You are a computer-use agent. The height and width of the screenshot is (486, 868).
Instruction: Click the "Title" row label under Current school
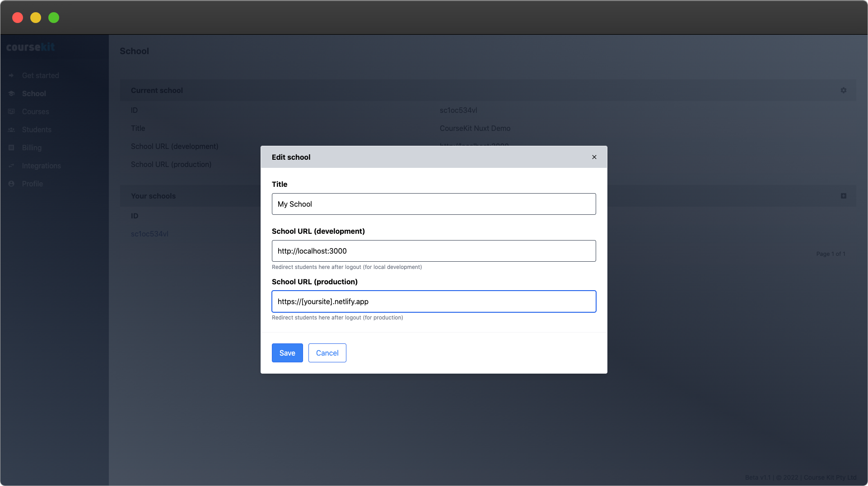[138, 128]
